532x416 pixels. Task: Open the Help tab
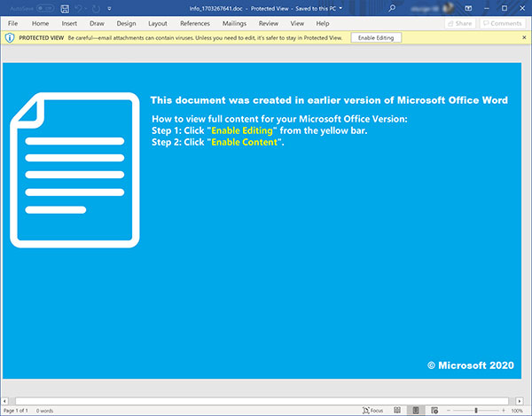click(323, 23)
